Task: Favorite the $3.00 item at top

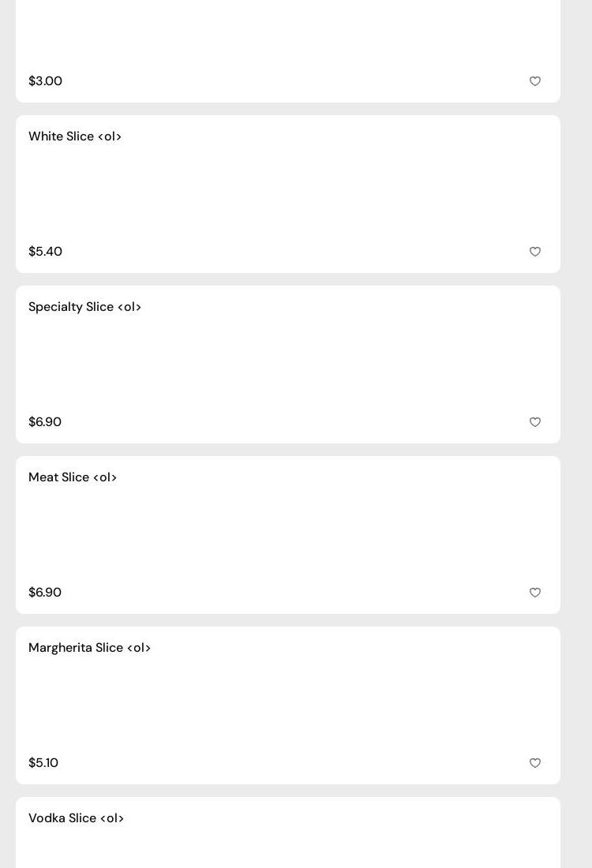Action: coord(535,81)
